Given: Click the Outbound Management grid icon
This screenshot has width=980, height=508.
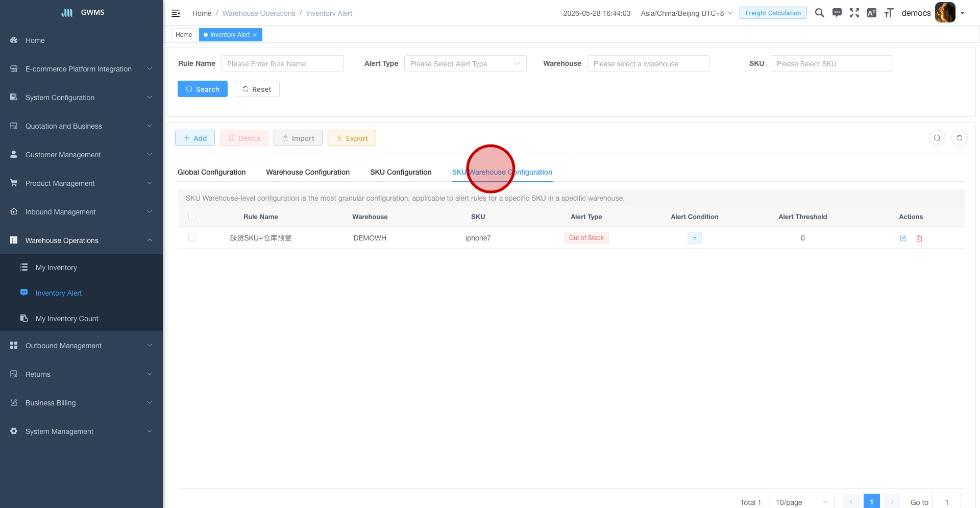Looking at the screenshot, I should pyautogui.click(x=14, y=345).
